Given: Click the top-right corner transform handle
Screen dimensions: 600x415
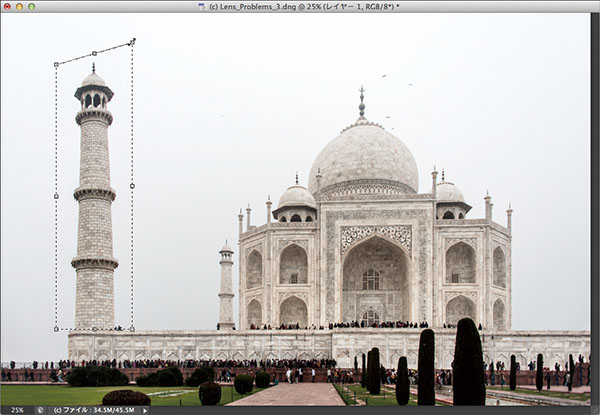Looking at the screenshot, I should pyautogui.click(x=132, y=42).
